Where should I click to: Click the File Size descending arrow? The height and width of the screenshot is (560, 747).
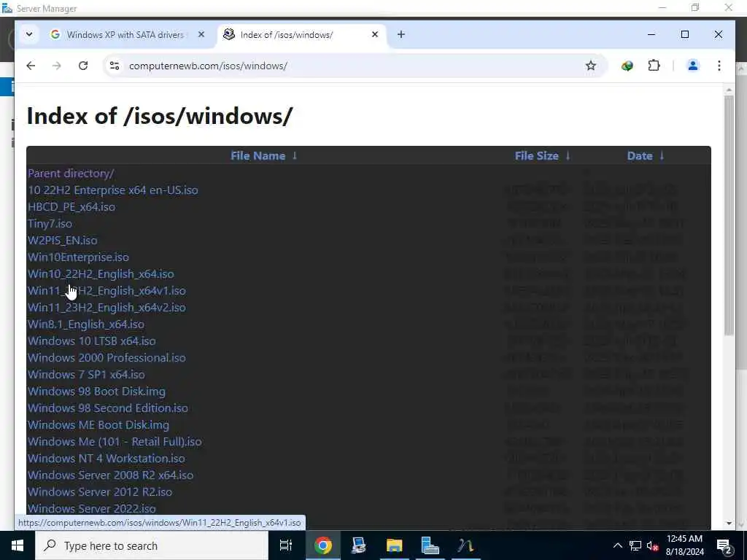(x=568, y=156)
